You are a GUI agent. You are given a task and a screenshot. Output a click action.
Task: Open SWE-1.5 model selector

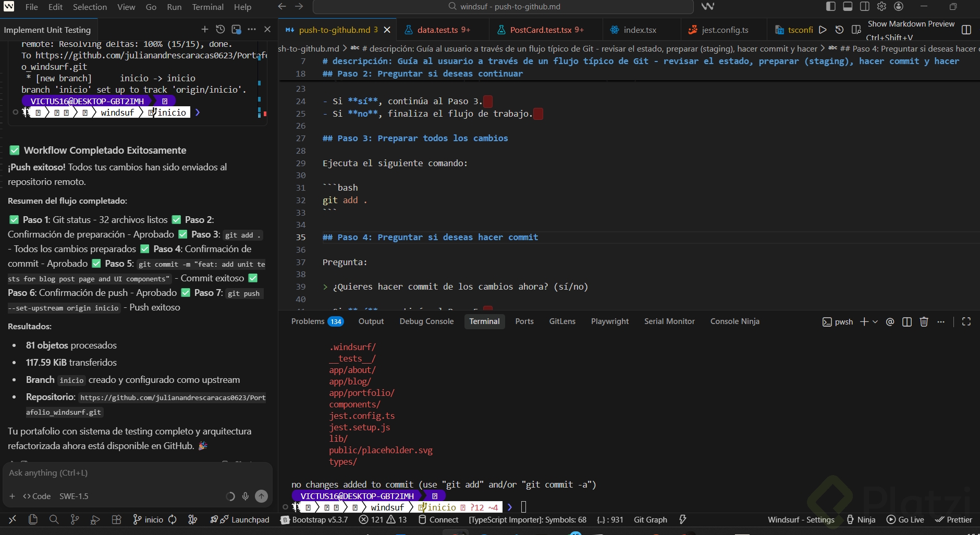click(73, 496)
